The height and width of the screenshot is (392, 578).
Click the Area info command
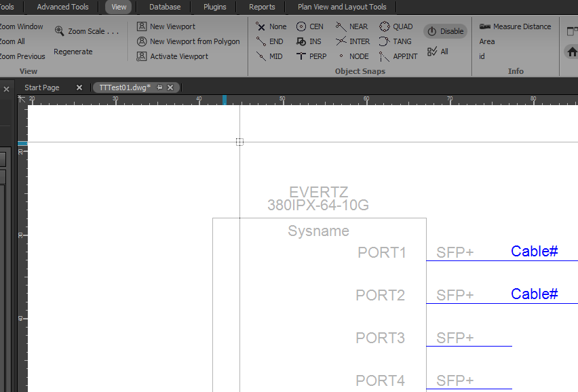(487, 41)
